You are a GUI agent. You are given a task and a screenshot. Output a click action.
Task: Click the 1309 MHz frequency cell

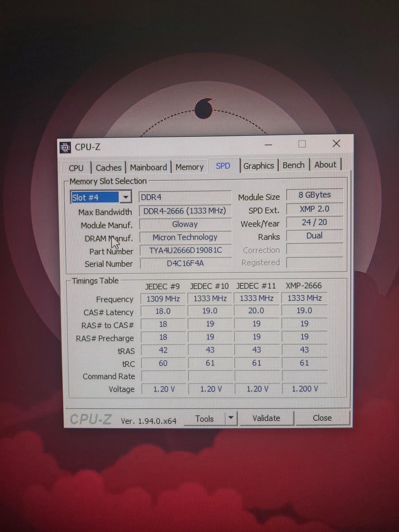163,299
